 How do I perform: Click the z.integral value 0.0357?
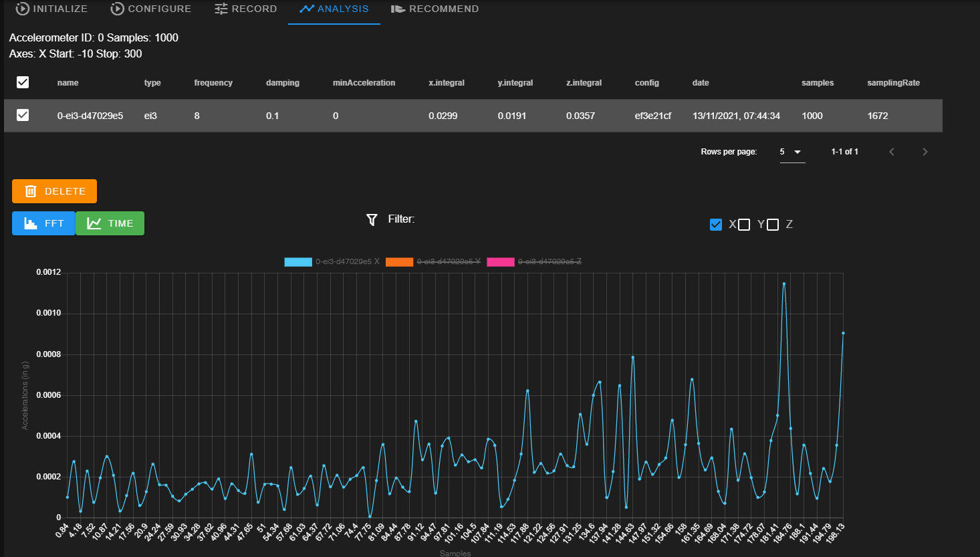point(581,116)
